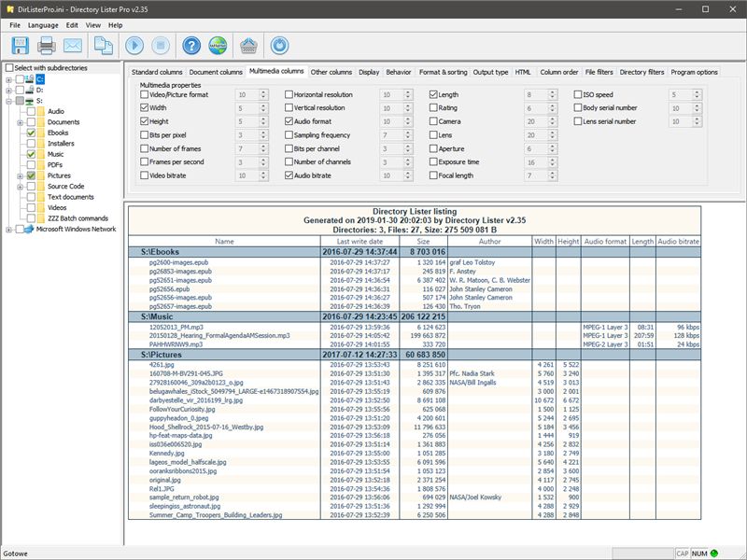Image resolution: width=747 pixels, height=560 pixels.
Task: Uncheck the Width column checkbox
Action: point(145,107)
